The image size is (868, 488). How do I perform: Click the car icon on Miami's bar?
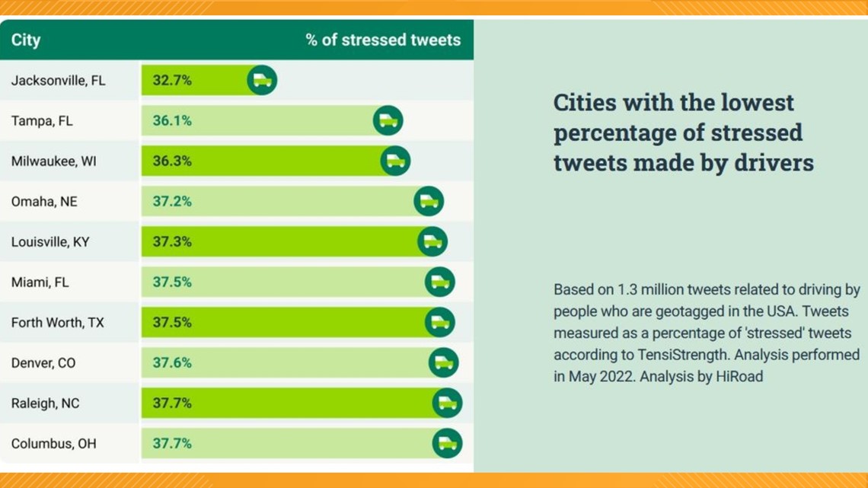coord(439,282)
